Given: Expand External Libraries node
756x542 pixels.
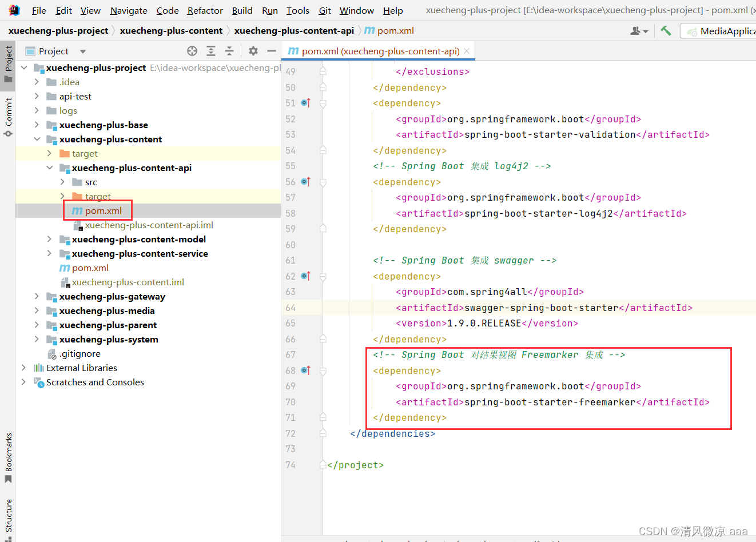Looking at the screenshot, I should [24, 368].
